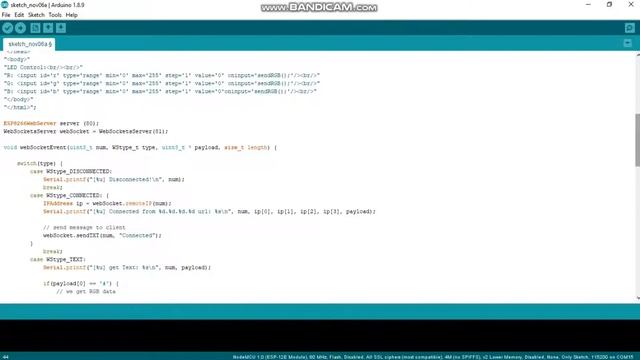Open the tab options dropdown arrow

(628, 43)
